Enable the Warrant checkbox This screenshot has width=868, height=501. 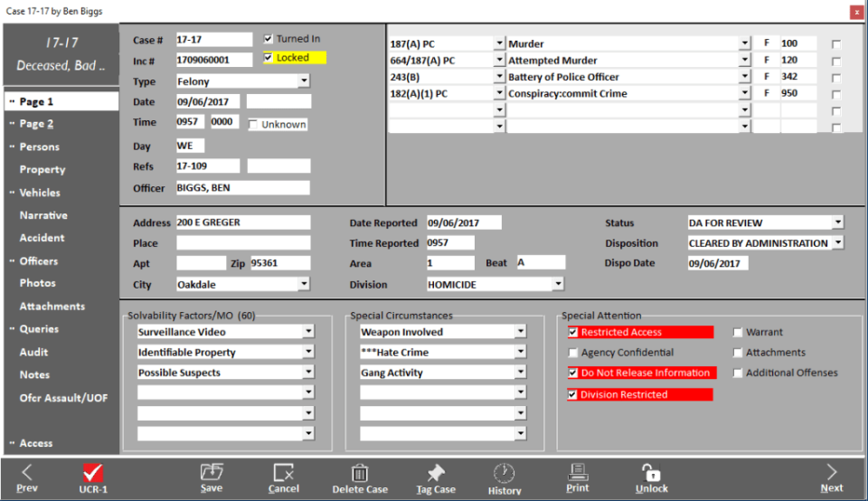point(738,332)
